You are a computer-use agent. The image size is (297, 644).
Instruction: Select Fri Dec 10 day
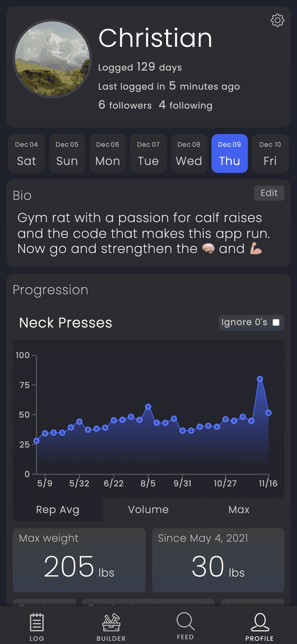point(270,154)
